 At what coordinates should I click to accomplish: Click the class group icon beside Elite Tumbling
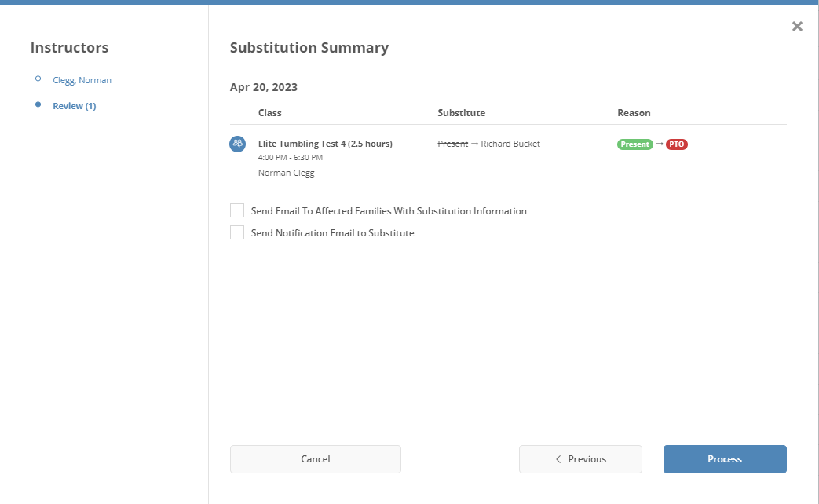click(x=238, y=144)
